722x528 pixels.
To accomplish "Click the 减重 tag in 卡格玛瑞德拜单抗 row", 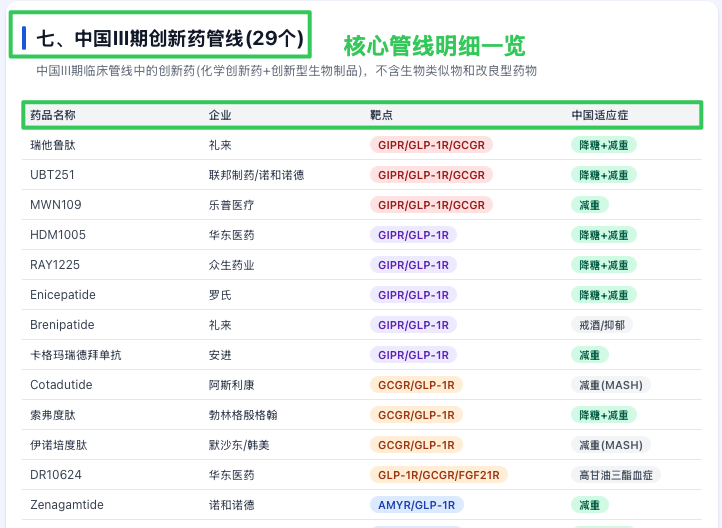I will [590, 354].
